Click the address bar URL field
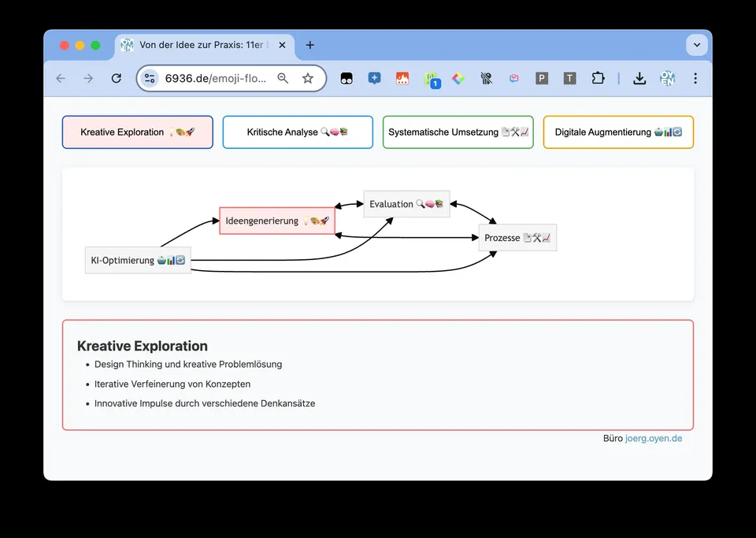Image resolution: width=756 pixels, height=538 pixels. pos(216,78)
